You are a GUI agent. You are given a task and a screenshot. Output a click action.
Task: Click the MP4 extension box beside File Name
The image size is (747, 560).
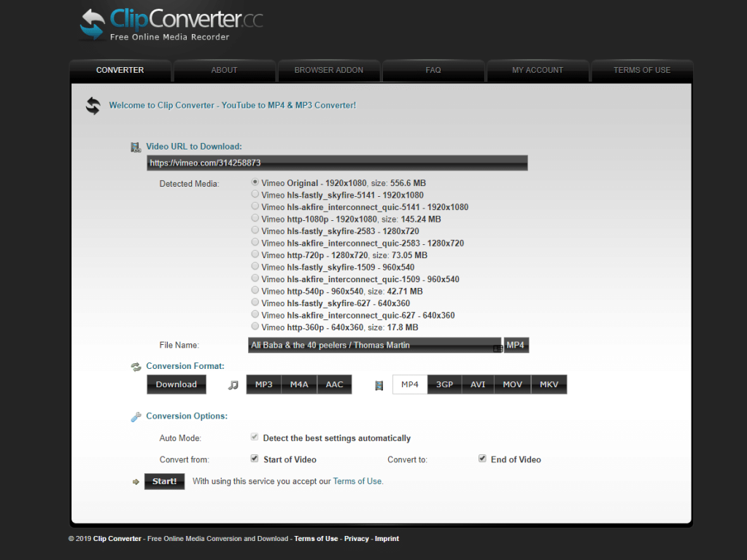[516, 345]
